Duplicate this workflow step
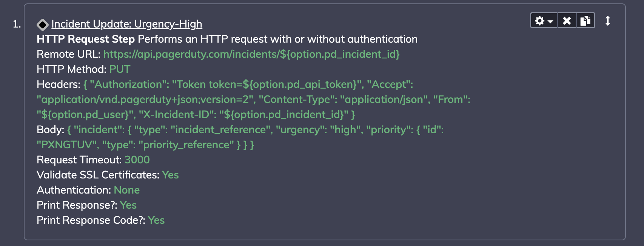The width and height of the screenshot is (644, 246). [x=585, y=21]
